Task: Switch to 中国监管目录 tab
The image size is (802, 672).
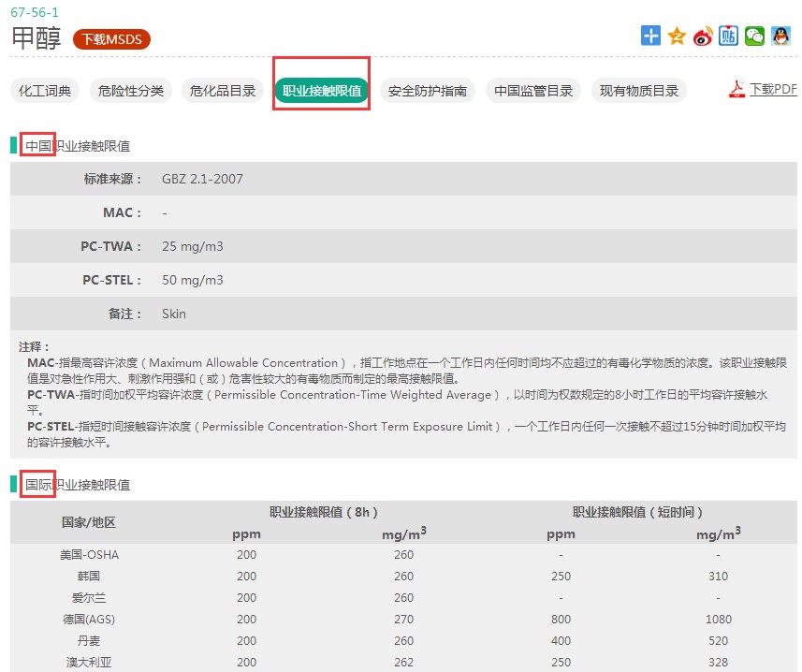Action: pos(533,91)
